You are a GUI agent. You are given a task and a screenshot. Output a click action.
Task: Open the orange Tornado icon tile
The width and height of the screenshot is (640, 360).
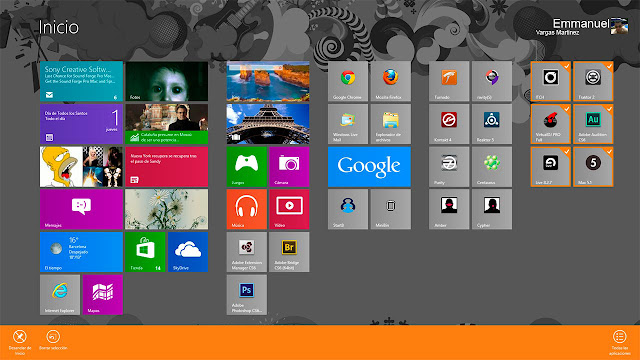[449, 81]
